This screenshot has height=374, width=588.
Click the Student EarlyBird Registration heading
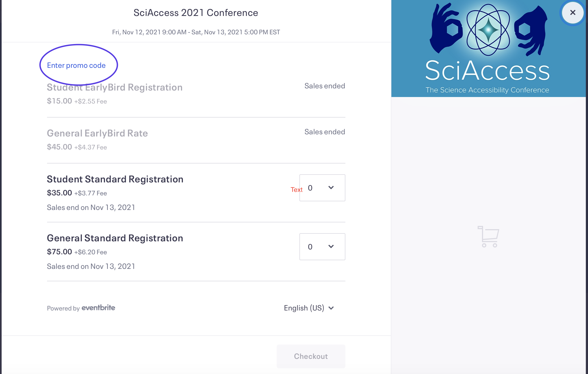pyautogui.click(x=115, y=87)
